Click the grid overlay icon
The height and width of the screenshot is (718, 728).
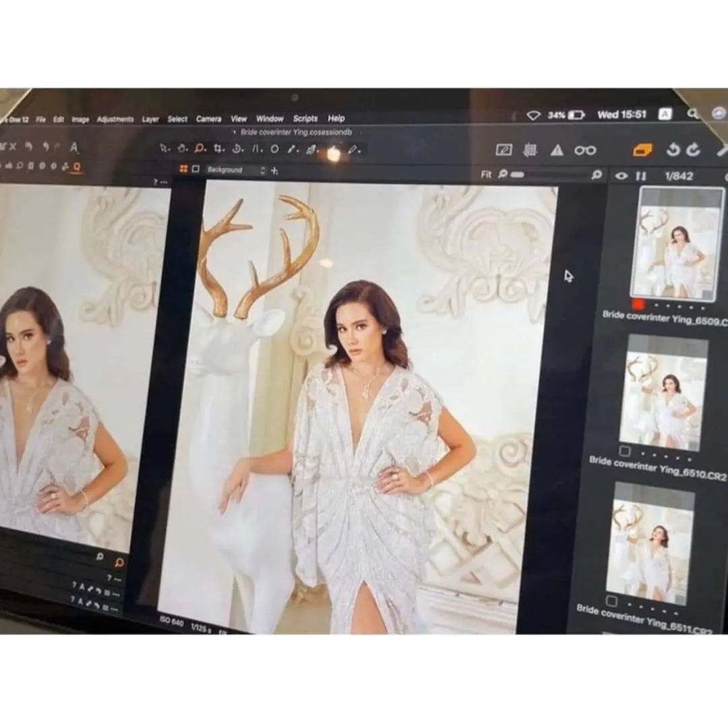(530, 150)
